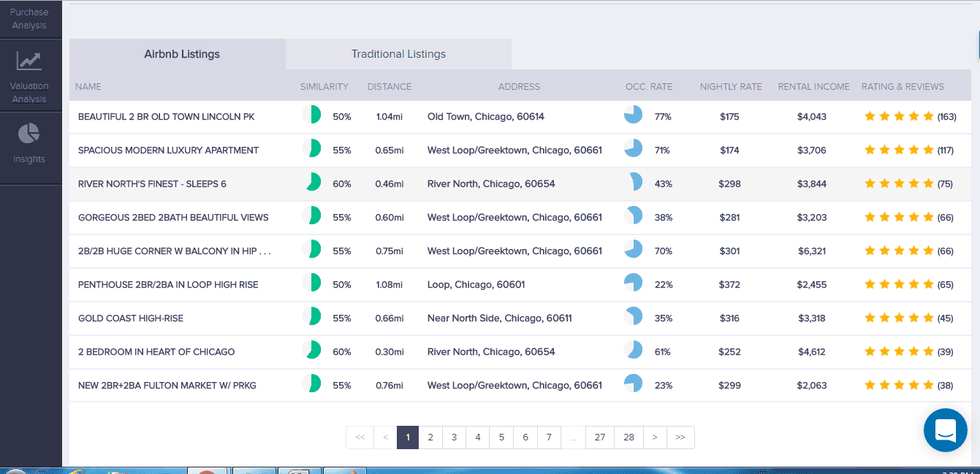Click star rating of Penthouse 2BR/2BA listing
This screenshot has width=980, height=474.
899,284
